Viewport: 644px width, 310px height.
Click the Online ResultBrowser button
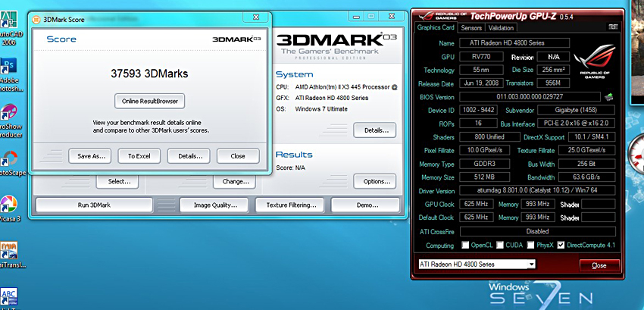pyautogui.click(x=150, y=101)
